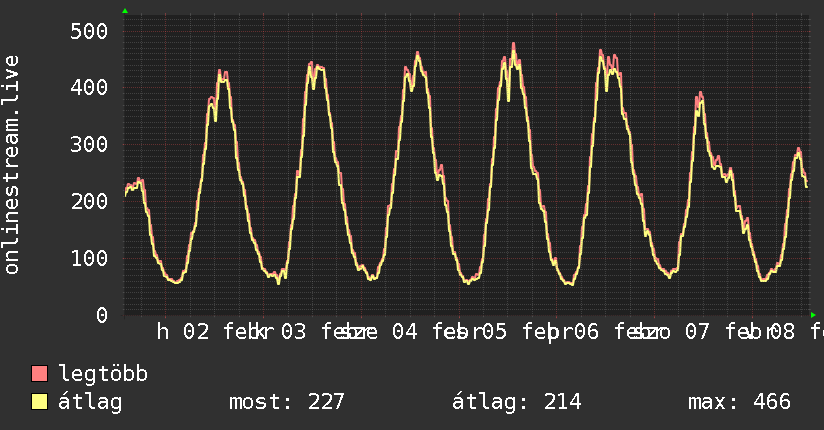Click the green arrow at x-axis right end
This screenshot has height=430, width=824.
pos(812,314)
